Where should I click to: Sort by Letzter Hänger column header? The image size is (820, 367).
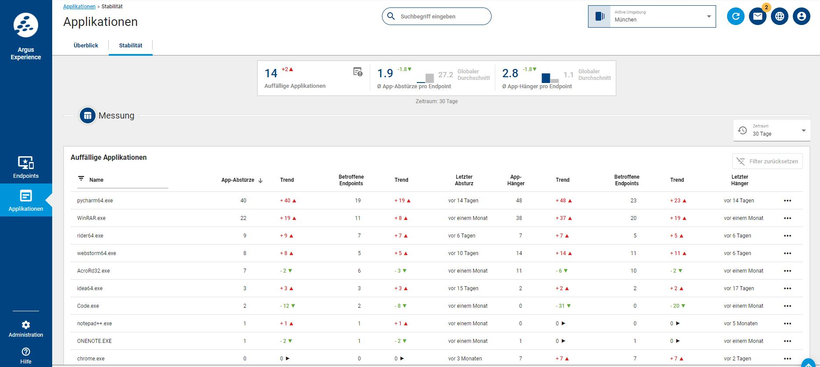click(739, 180)
